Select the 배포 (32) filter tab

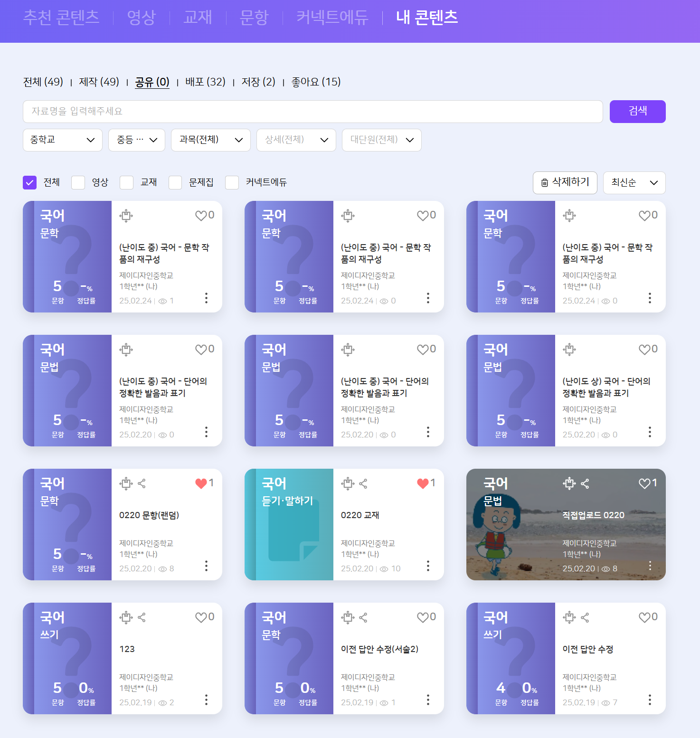click(205, 82)
